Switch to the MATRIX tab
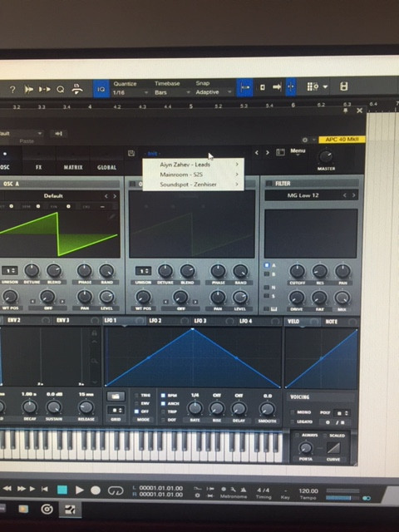 [73, 167]
